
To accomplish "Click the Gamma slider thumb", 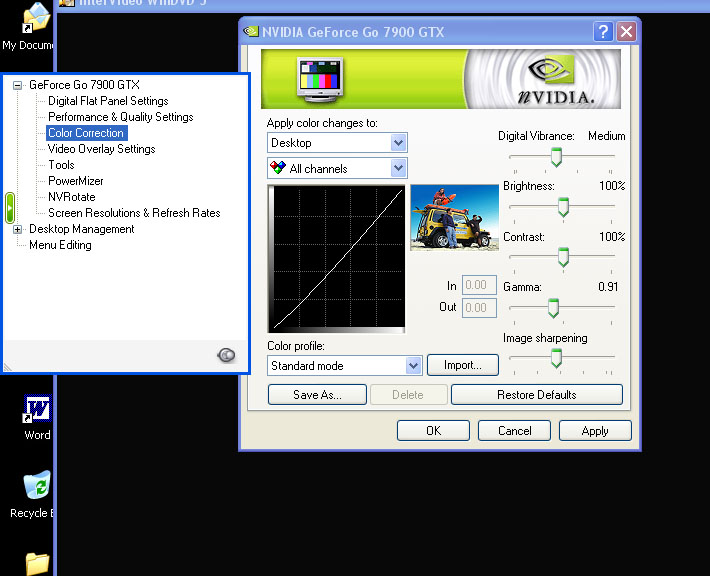I will tap(553, 308).
